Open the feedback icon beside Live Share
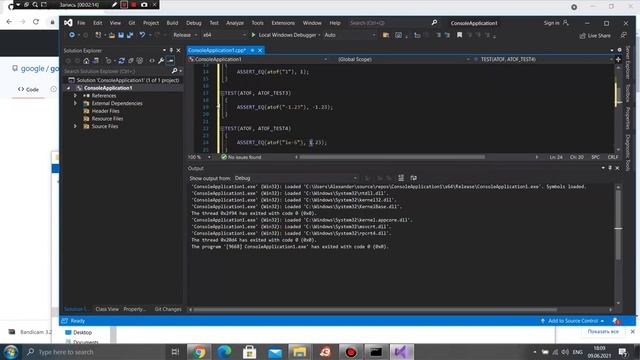 (623, 36)
